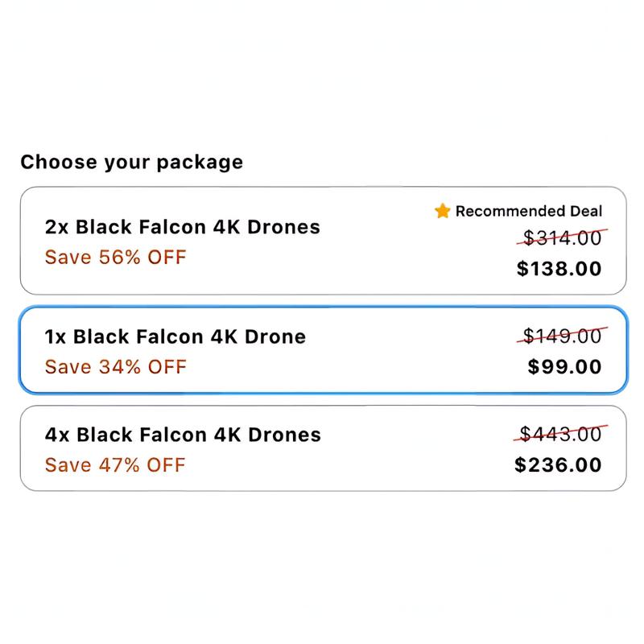Click the $99.00 price
Viewport: 644px width, 644px height.
pos(564,367)
